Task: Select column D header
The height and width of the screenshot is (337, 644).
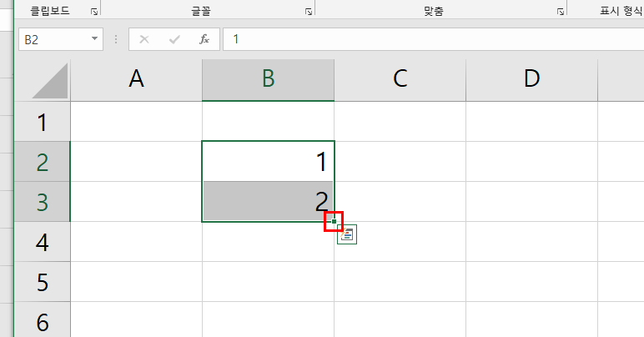Action: pos(531,79)
